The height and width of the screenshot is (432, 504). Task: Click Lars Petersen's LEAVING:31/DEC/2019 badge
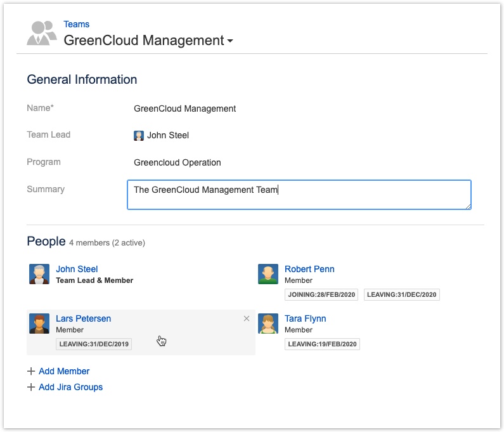click(94, 344)
